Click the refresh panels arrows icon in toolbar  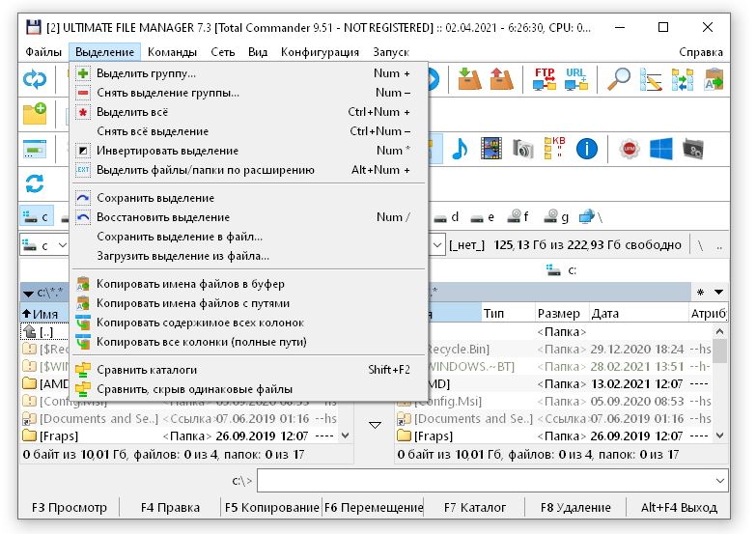35,79
